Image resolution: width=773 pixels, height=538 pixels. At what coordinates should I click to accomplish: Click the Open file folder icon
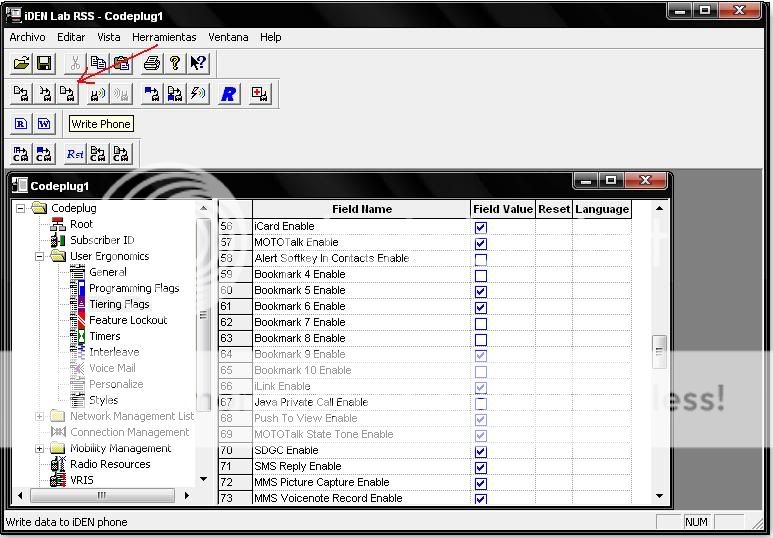coord(22,63)
